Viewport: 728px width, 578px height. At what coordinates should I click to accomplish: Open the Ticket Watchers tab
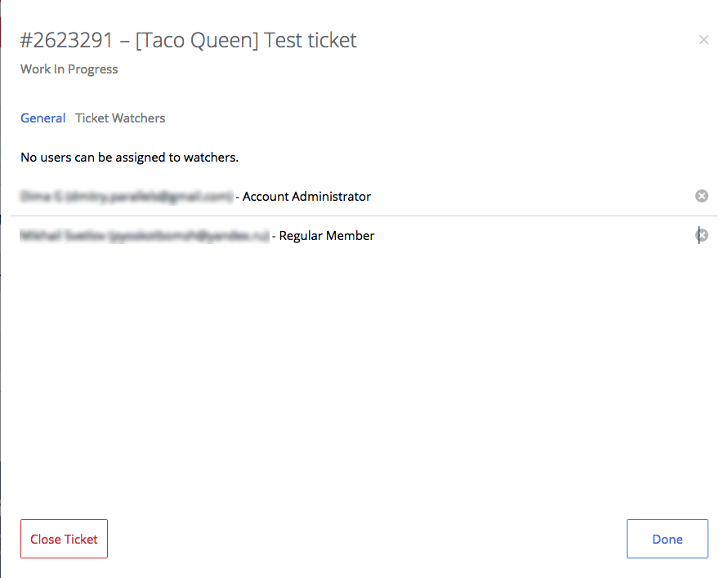tap(120, 118)
